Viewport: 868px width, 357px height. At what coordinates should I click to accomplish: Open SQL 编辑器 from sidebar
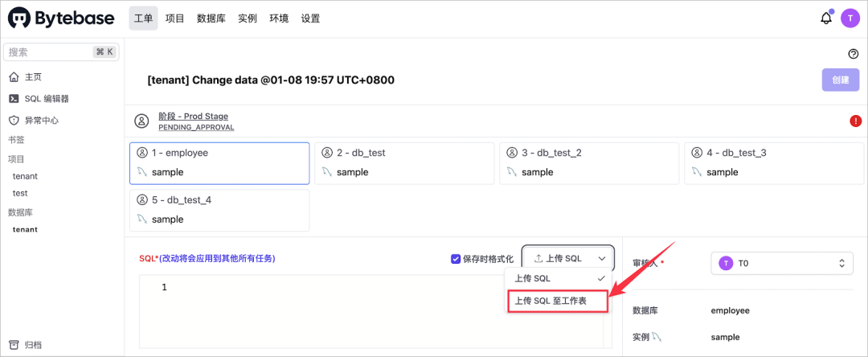pyautogui.click(x=46, y=99)
